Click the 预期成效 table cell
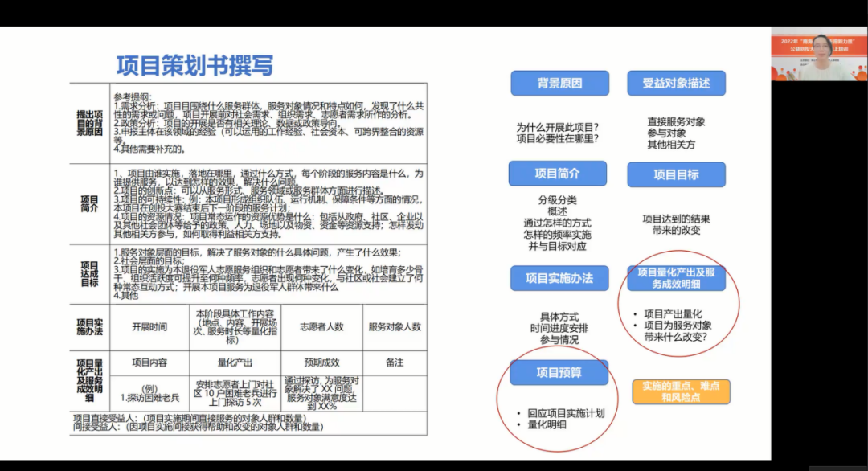This screenshot has width=868, height=471. (321, 363)
